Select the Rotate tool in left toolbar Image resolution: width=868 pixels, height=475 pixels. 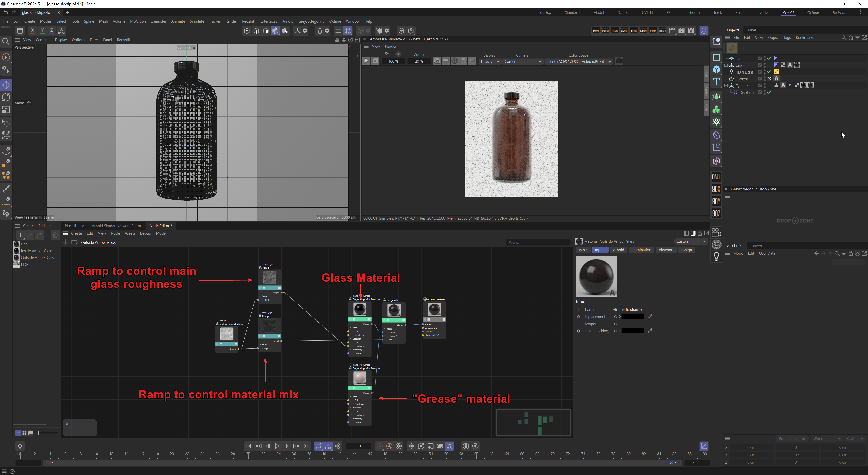coord(6,97)
